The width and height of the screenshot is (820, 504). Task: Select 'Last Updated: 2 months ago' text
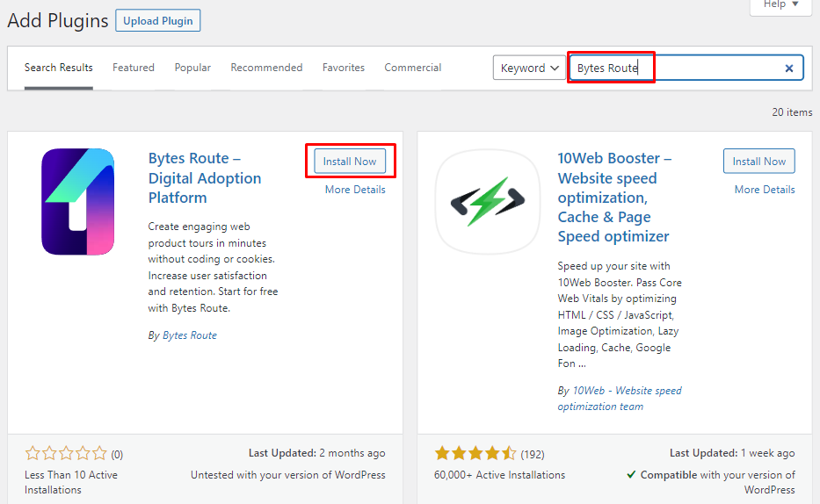point(317,453)
